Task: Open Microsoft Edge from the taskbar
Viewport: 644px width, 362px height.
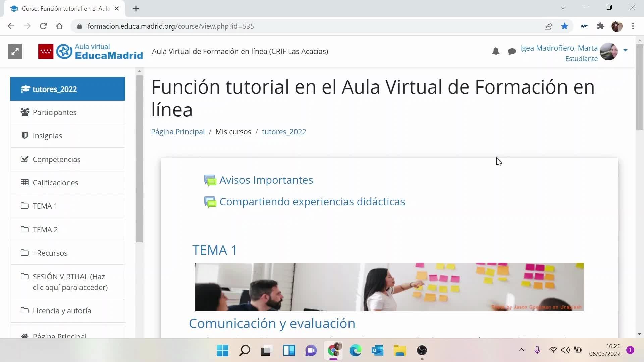Action: pyautogui.click(x=355, y=350)
